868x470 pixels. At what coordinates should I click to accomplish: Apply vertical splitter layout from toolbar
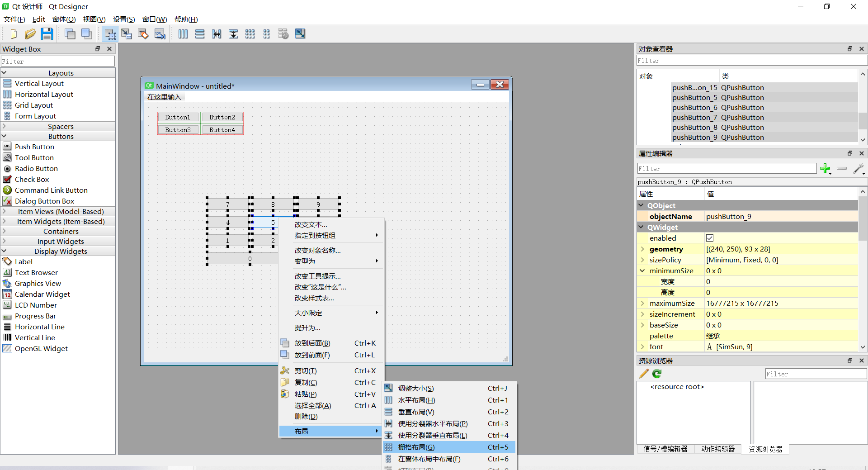[233, 34]
